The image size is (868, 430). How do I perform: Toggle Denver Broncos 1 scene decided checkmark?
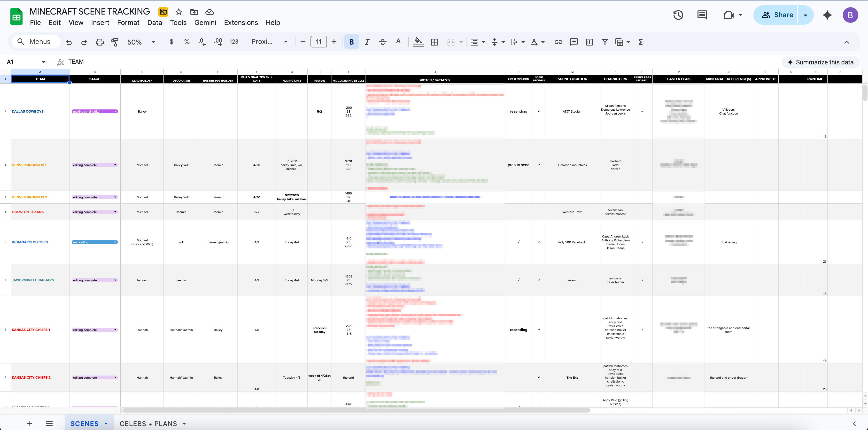[x=539, y=165]
